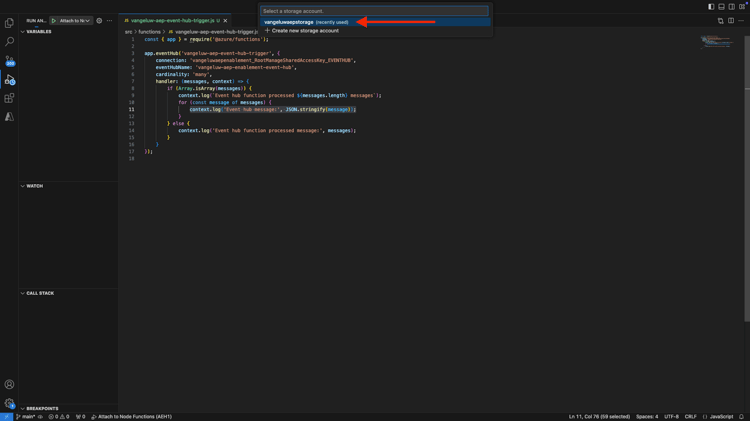Open changes compare icon in editor toolbar
750x421 pixels.
720,21
